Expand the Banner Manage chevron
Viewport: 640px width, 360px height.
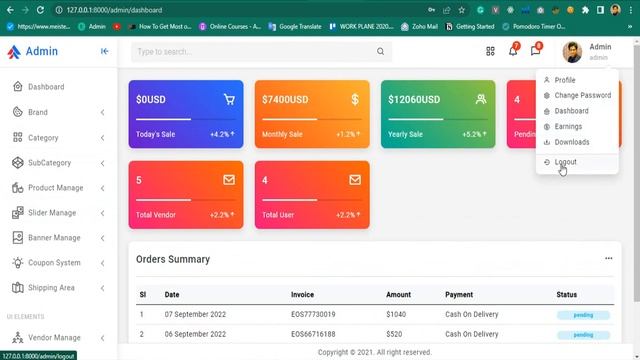[102, 238]
